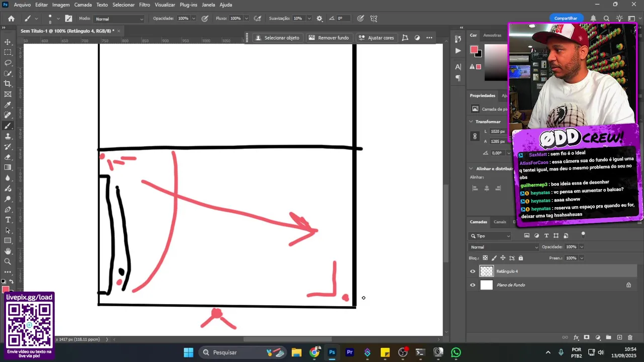Toggle lock position

click(x=503, y=258)
